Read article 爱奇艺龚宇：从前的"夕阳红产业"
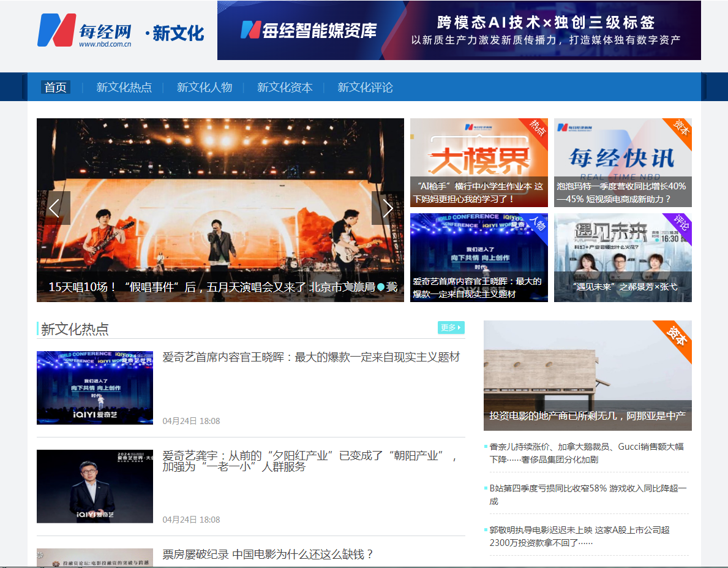728x568 pixels. [x=310, y=461]
